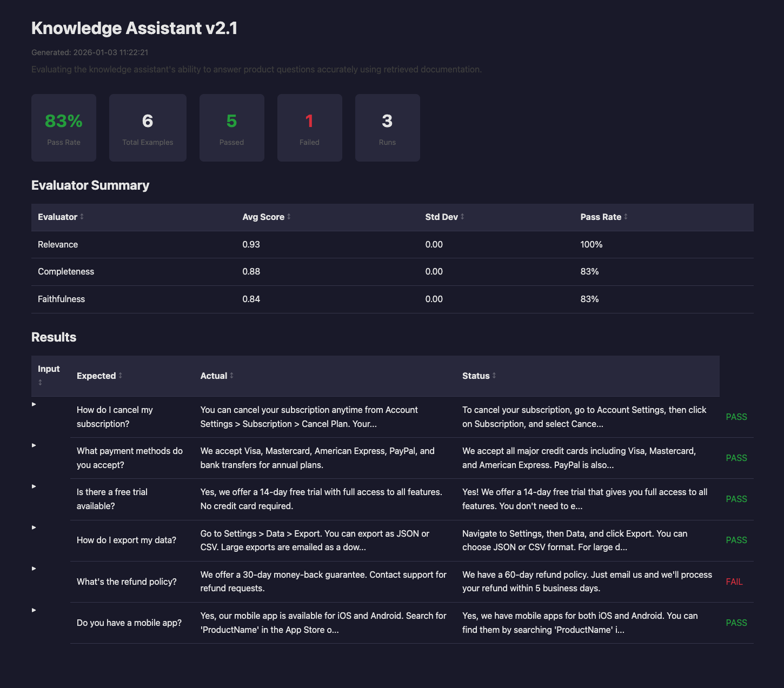784x688 pixels.
Task: Sort the Input column
Action: 49,376
